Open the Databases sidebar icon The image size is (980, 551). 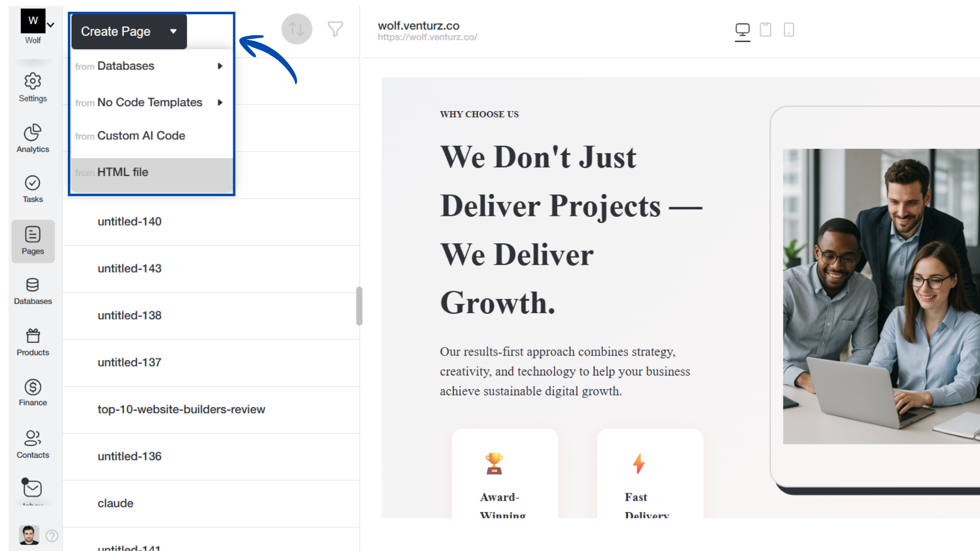[33, 285]
